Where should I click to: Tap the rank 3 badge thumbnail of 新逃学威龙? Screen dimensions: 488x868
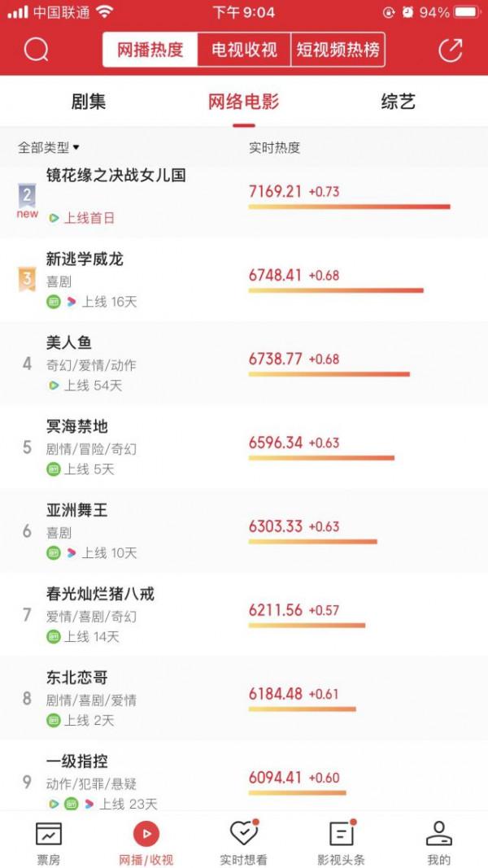[x=27, y=279]
